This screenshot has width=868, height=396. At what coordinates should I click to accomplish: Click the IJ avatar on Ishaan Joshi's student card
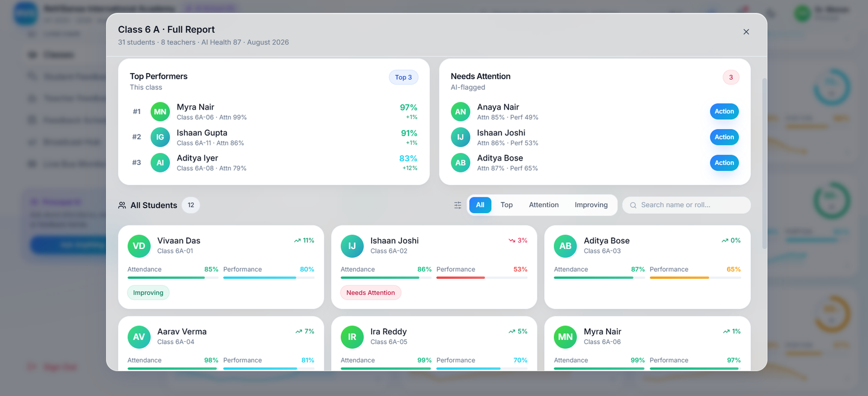click(x=352, y=246)
